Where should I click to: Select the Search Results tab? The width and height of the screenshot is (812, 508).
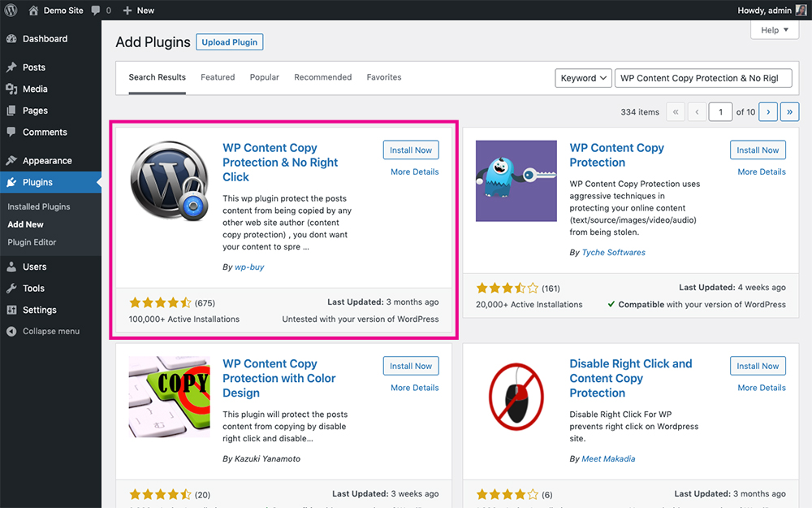[157, 77]
